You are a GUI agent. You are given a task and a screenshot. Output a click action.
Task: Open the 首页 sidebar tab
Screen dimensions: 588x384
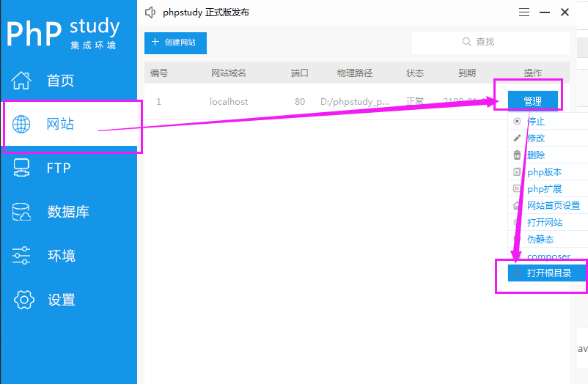point(69,81)
